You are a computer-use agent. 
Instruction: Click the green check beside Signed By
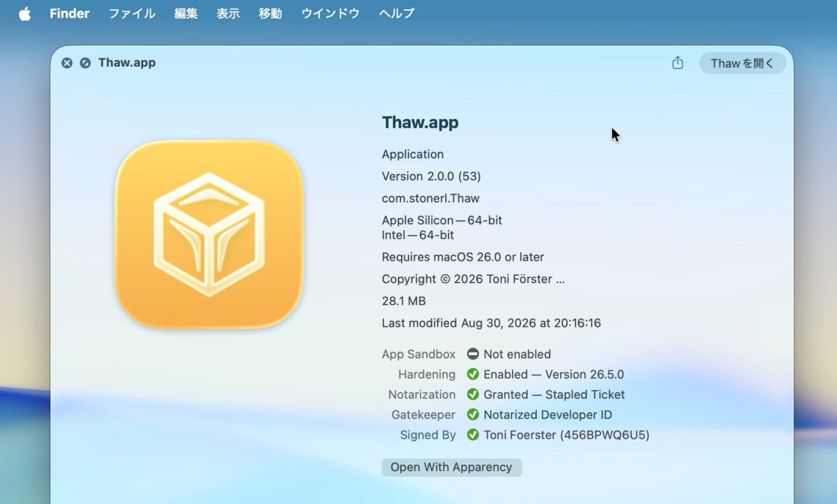pyautogui.click(x=473, y=435)
